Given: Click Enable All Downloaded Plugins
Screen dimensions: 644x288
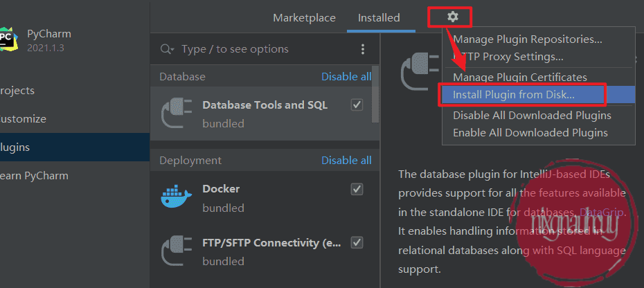Looking at the screenshot, I should click(530, 133).
